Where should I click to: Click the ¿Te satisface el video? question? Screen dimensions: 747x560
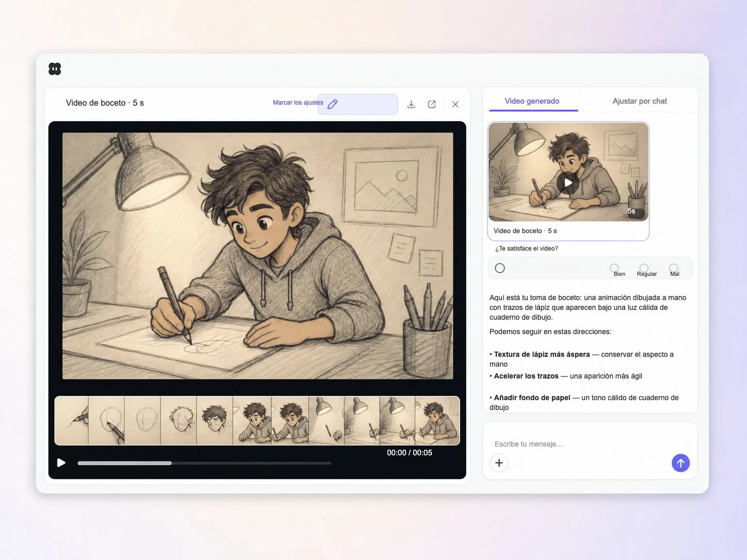click(x=526, y=249)
